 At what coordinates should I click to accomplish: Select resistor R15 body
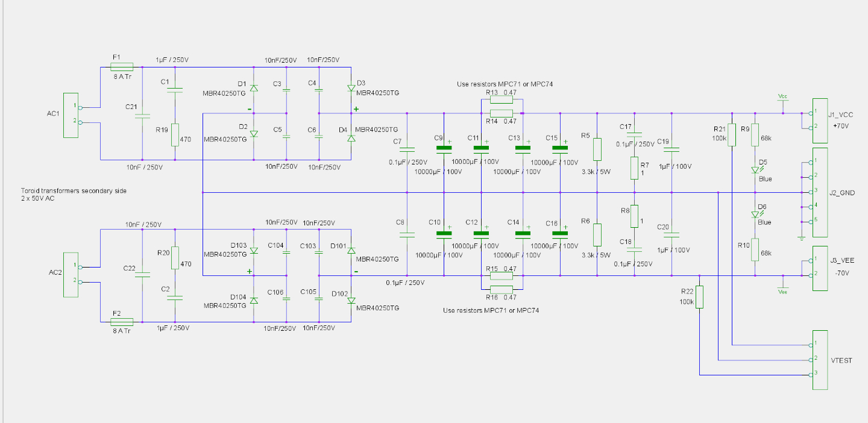tap(502, 276)
